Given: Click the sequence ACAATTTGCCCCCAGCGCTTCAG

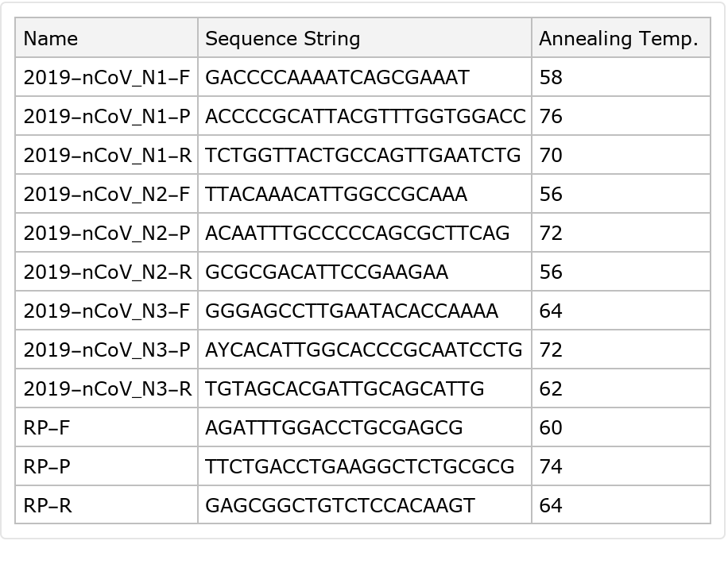Looking at the screenshot, I should (357, 233).
